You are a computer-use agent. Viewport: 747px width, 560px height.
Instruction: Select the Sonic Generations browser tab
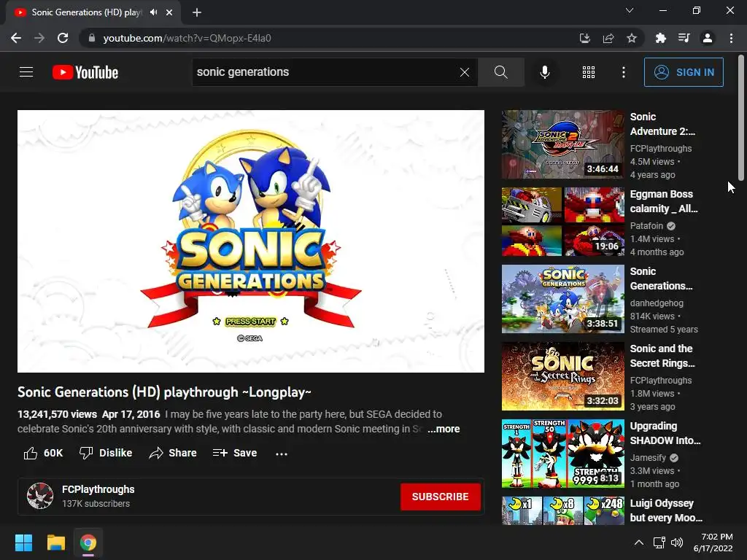coord(93,12)
